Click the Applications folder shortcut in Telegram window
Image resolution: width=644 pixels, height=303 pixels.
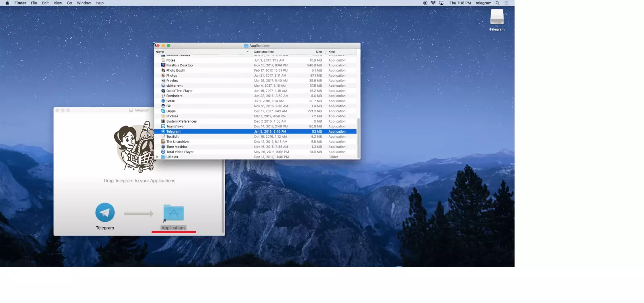(174, 213)
